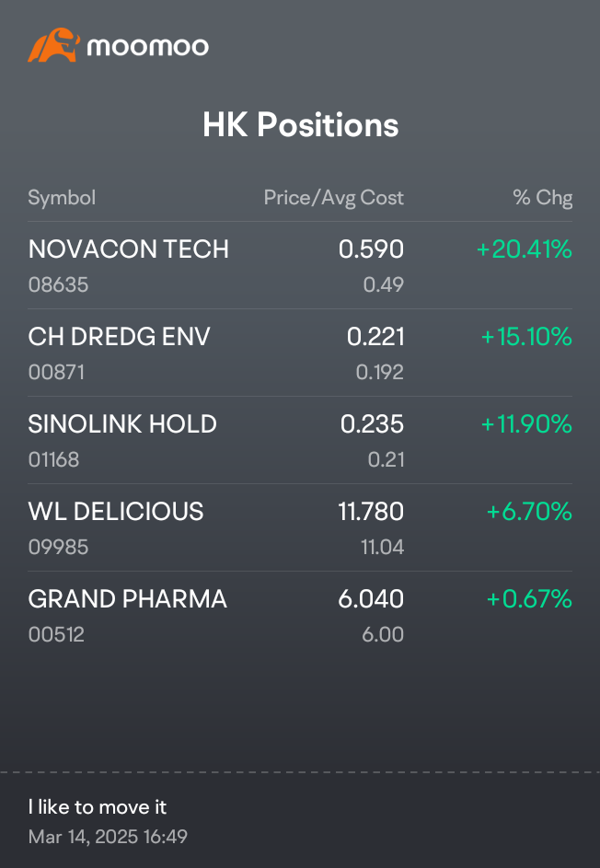This screenshot has width=600, height=868.
Task: Click the moomoo bull logo icon
Action: click(x=53, y=45)
